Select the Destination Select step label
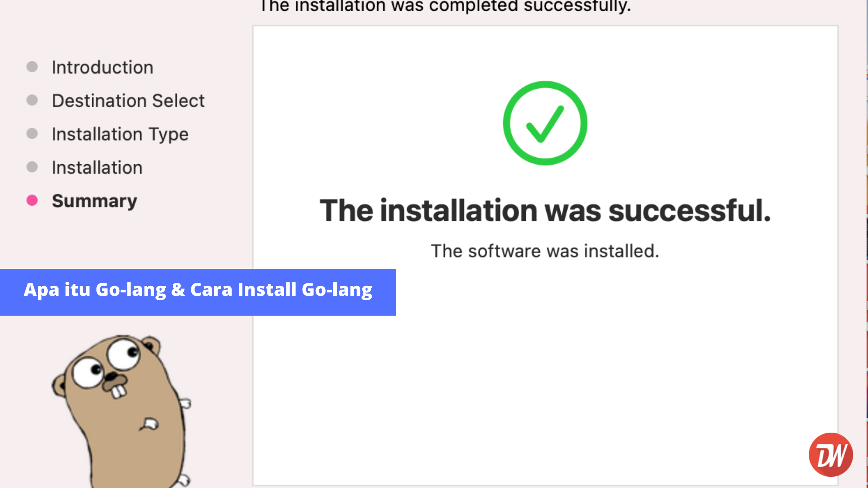 [x=128, y=101]
